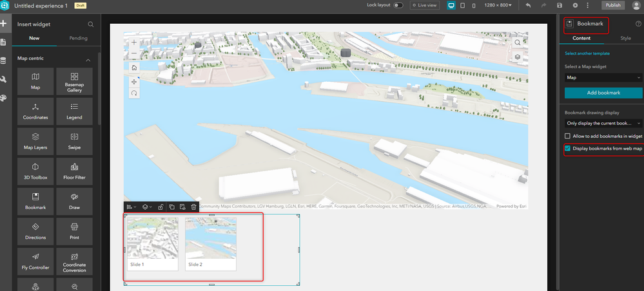This screenshot has width=644, height=291.
Task: Select the Slide 1 bookmark thumbnail
Action: coord(152,244)
